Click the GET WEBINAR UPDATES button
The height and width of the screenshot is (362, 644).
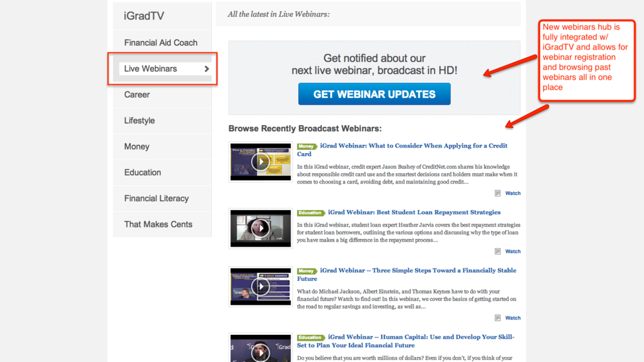[374, 94]
